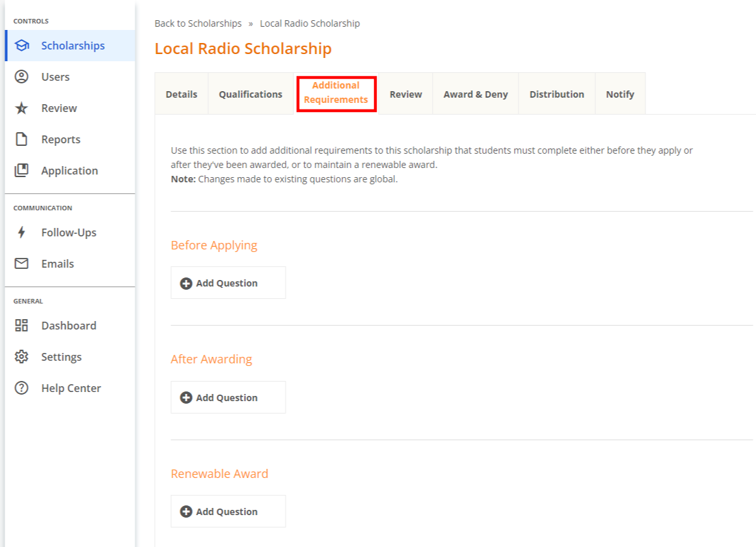756x547 pixels.
Task: Add a question under Renewable Award
Action: pyautogui.click(x=228, y=511)
